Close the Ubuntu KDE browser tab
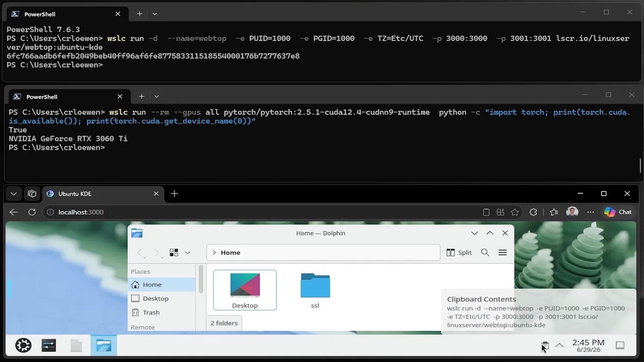Screen dimensions: 644x362 (156, 194)
